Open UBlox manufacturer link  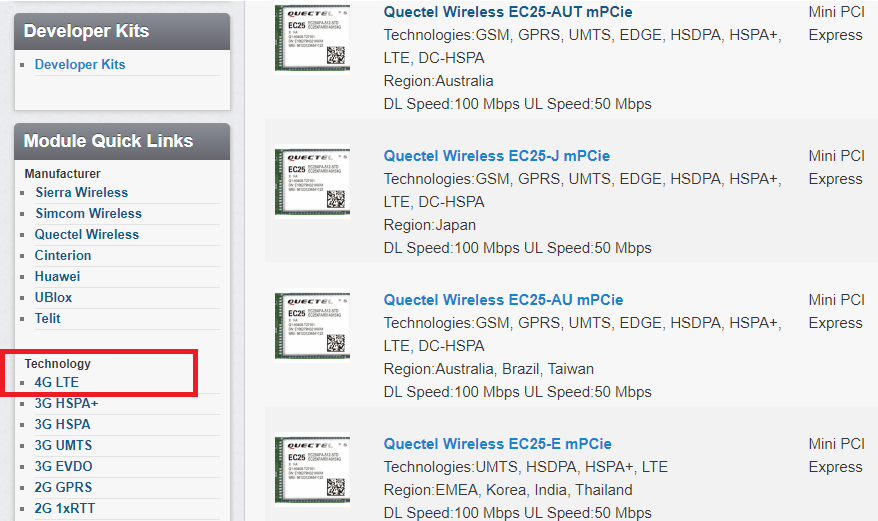53,297
